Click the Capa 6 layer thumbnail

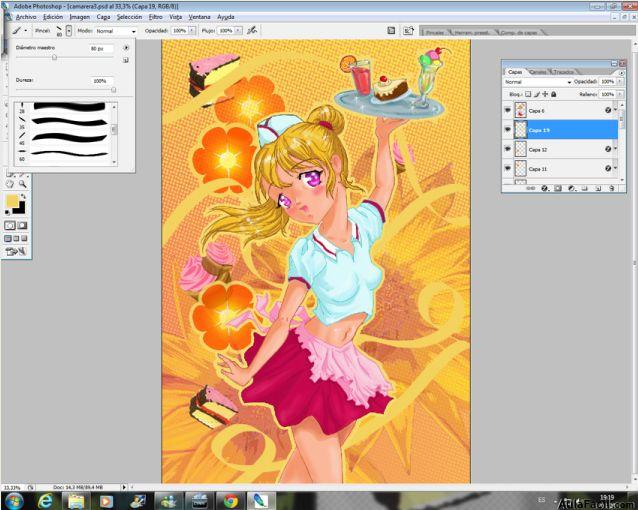coord(520,110)
